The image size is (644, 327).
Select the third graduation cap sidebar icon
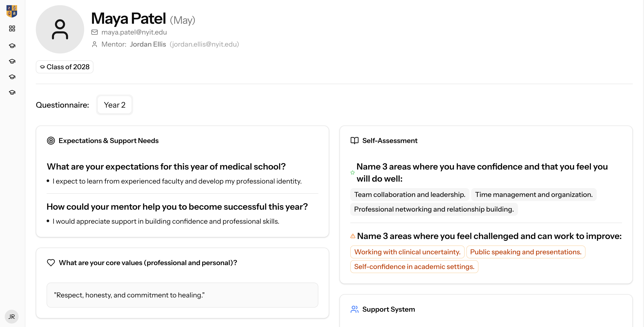click(12, 77)
